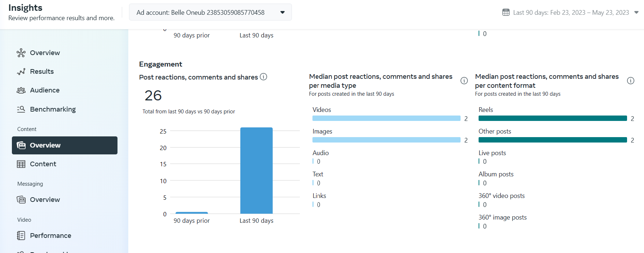Click the Audience people icon
Screen dimensions: 644x253
coord(21,90)
